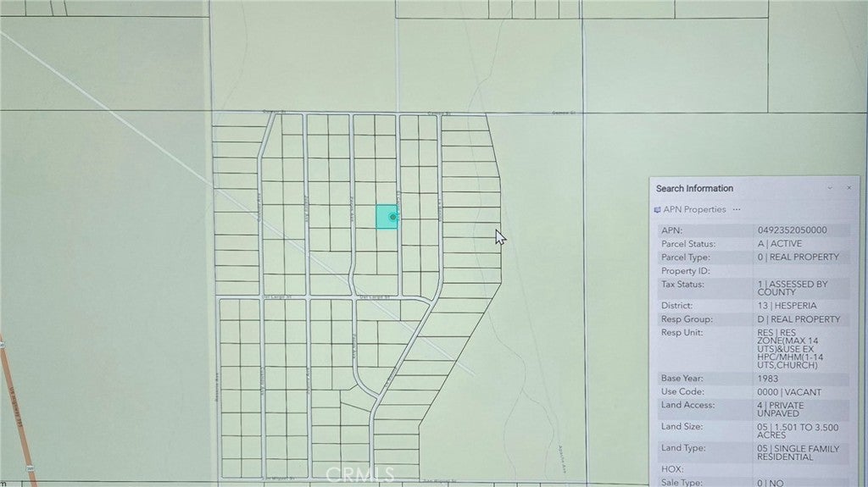Select Land Access '4 | PRIVATE UNPAVED'
Image resolution: width=868 pixels, height=487 pixels.
click(x=781, y=410)
